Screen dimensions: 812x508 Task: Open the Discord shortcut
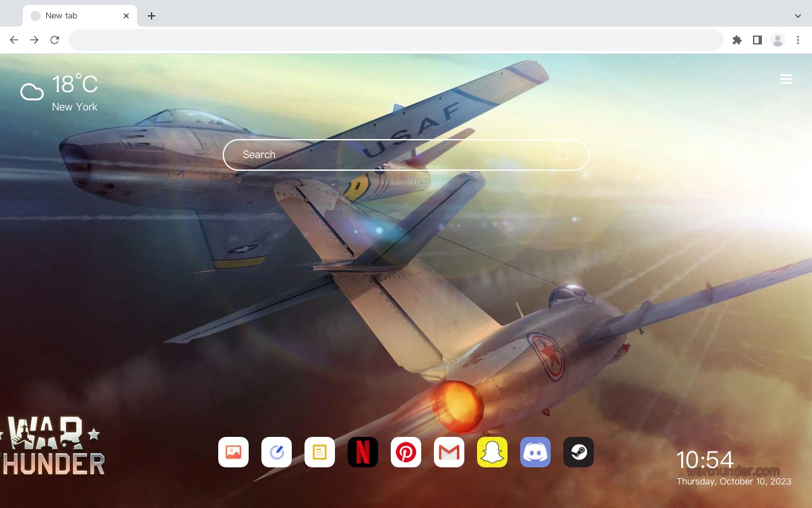coord(535,452)
